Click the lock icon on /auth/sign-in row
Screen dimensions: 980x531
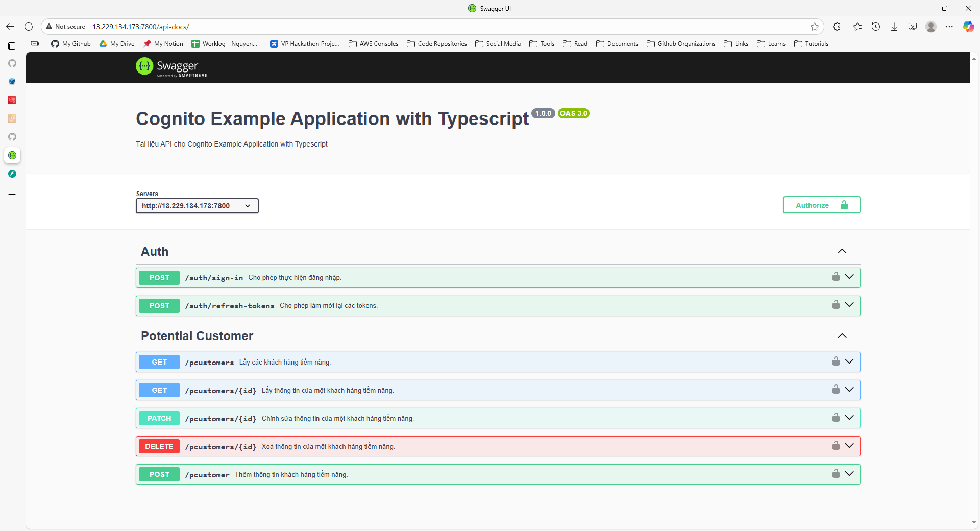point(836,277)
